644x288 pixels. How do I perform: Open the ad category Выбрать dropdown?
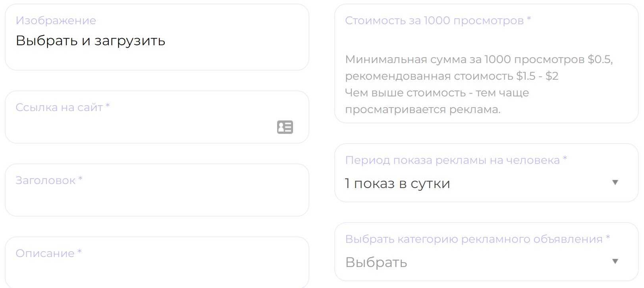click(486, 252)
